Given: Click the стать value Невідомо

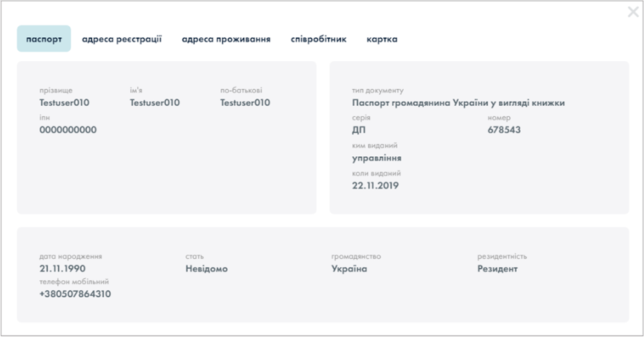Looking at the screenshot, I should click(206, 269).
